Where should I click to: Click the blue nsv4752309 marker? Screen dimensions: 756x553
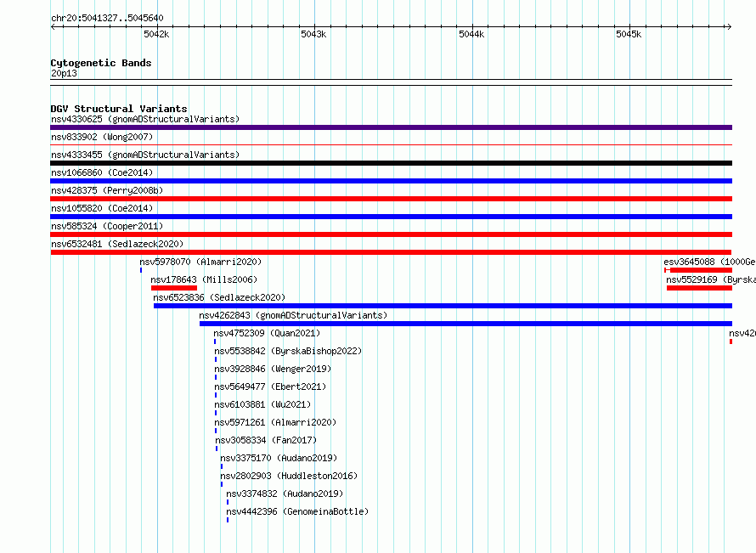[215, 341]
